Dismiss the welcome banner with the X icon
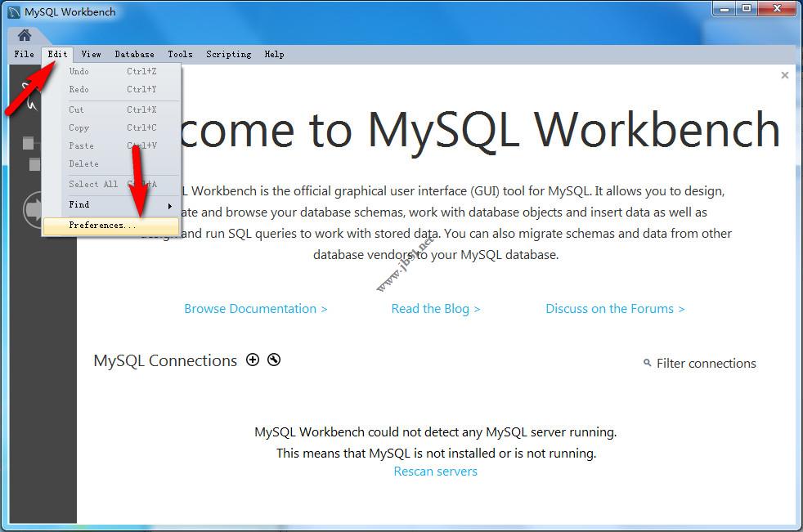Image resolution: width=803 pixels, height=532 pixels. [x=784, y=74]
